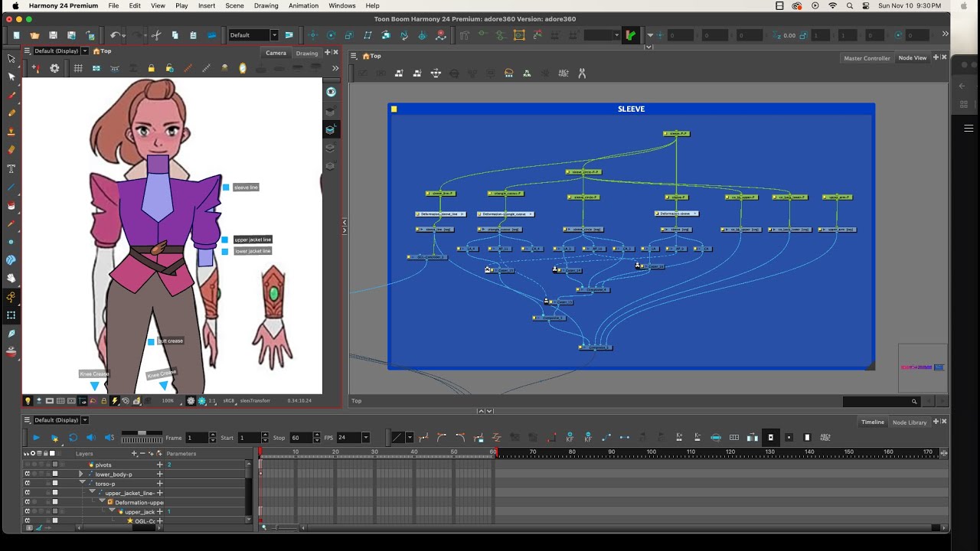Play the scene from the Timeline toolbar
Viewport: 980px width, 551px height.
(x=36, y=438)
